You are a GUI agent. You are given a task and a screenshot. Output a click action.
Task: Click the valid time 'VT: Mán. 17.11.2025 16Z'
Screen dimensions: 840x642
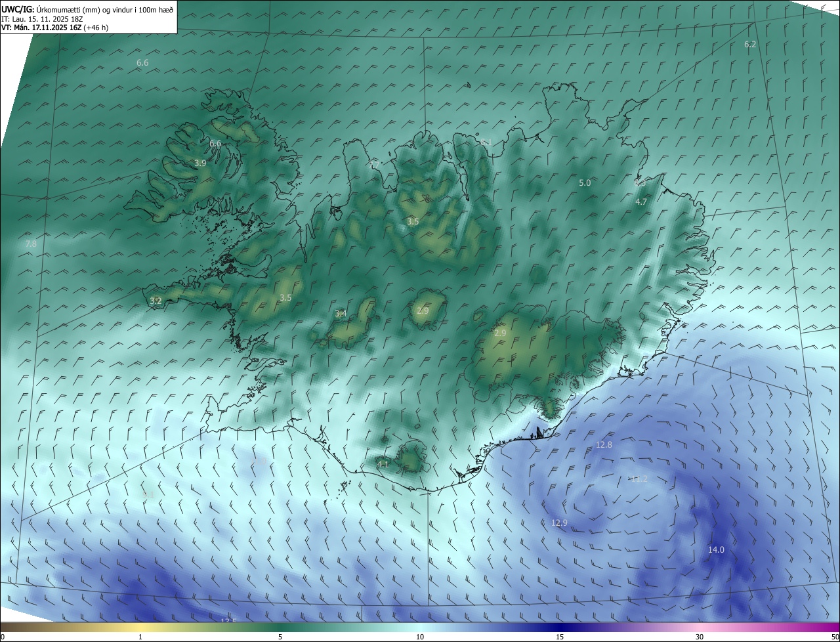point(41,28)
